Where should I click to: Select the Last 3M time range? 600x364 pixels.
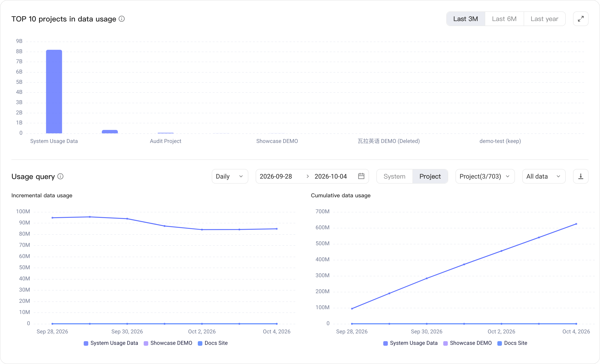[x=466, y=19]
